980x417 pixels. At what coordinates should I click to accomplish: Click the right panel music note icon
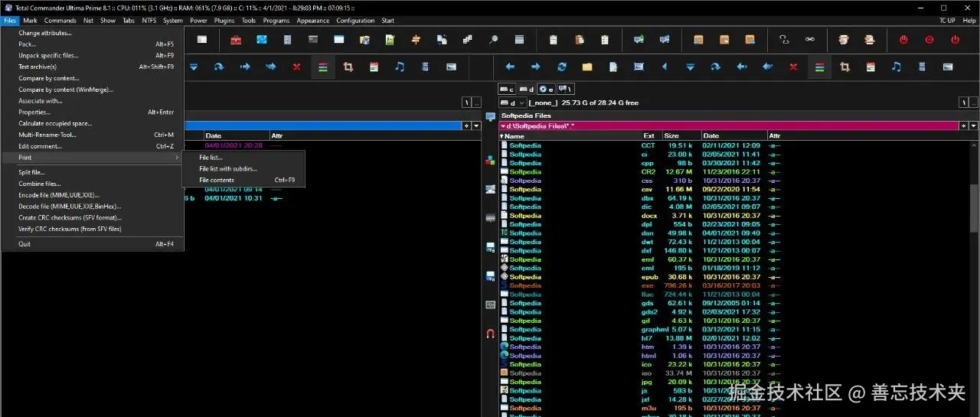click(896, 67)
